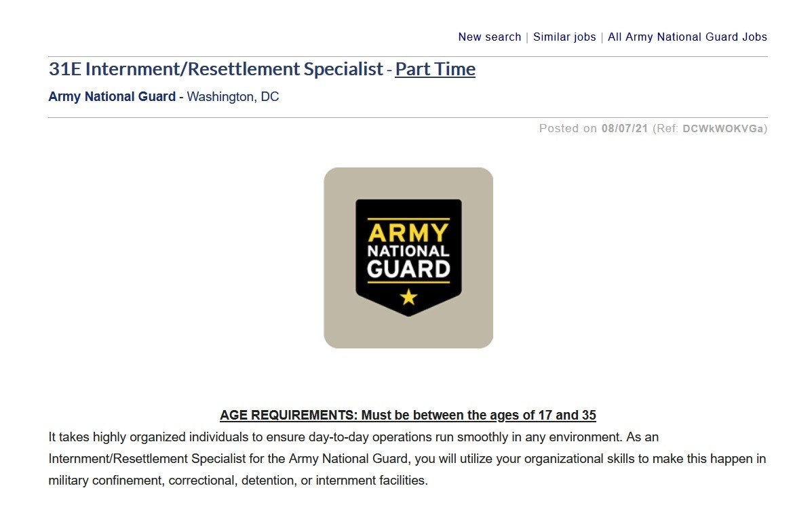Click the AGE REQUIREMENTS underlined heading
The image size is (812, 505).
pos(408,415)
